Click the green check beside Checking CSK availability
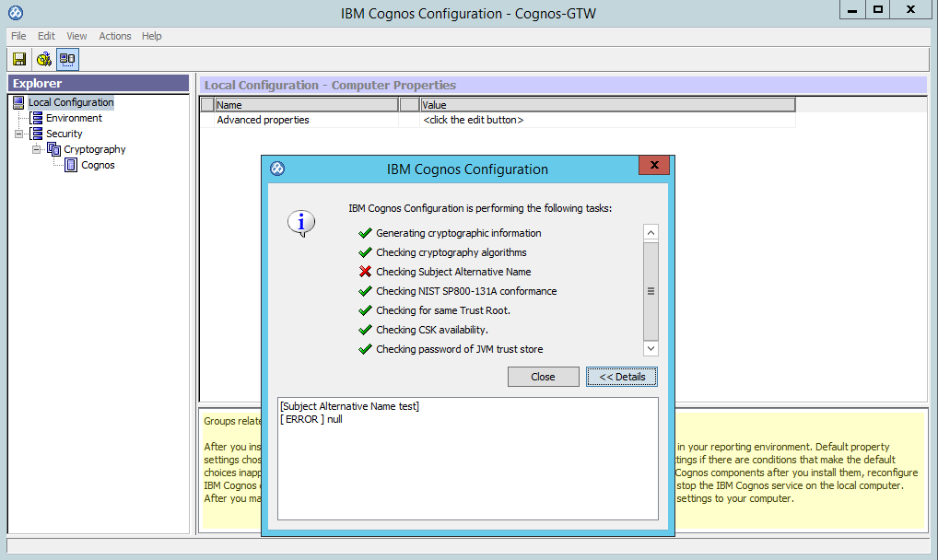 365,330
